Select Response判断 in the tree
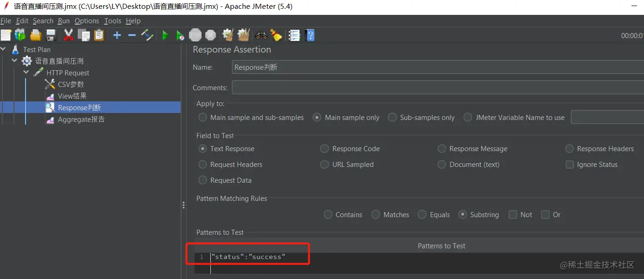 (x=79, y=107)
